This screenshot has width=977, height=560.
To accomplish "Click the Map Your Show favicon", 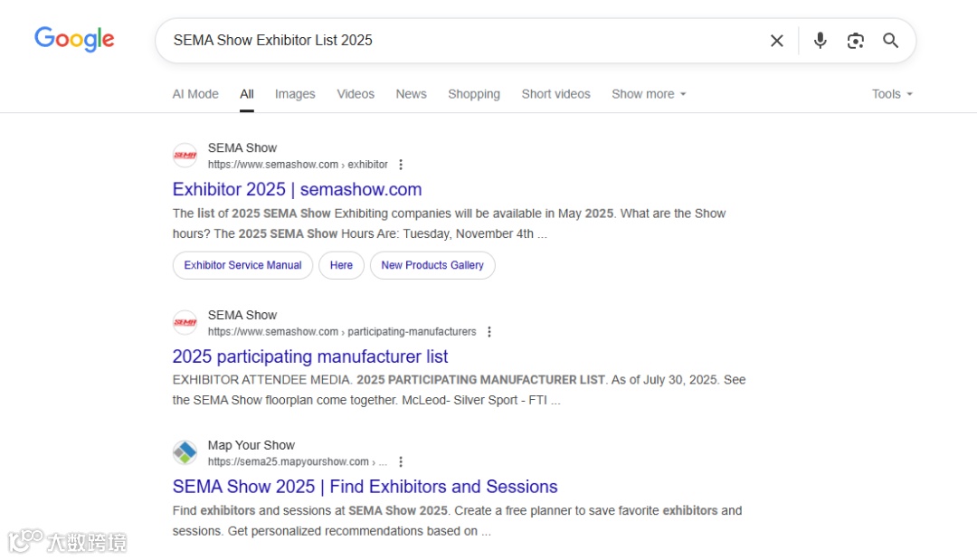I will pos(185,453).
